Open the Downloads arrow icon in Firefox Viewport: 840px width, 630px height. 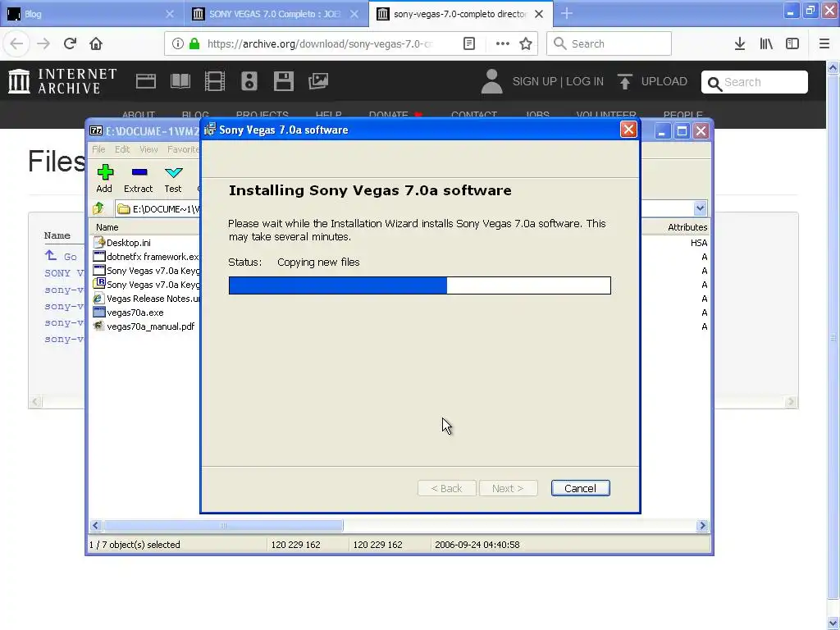click(x=740, y=43)
